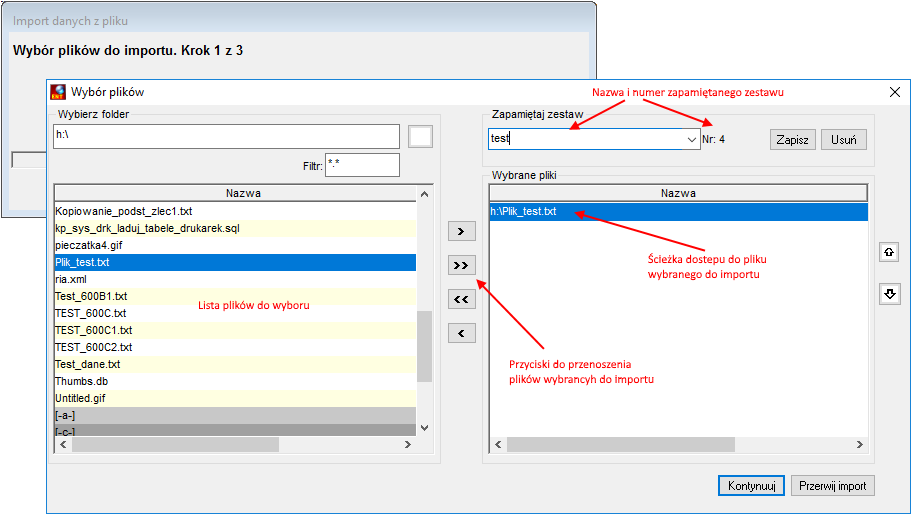
Task: Select Plik_test.txt in left file list
Action: pyautogui.click(x=235, y=263)
